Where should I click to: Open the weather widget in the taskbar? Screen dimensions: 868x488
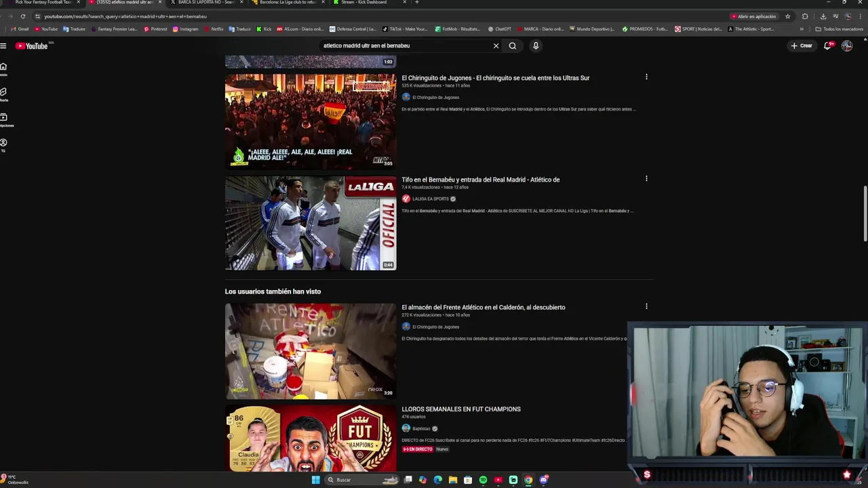[14, 479]
